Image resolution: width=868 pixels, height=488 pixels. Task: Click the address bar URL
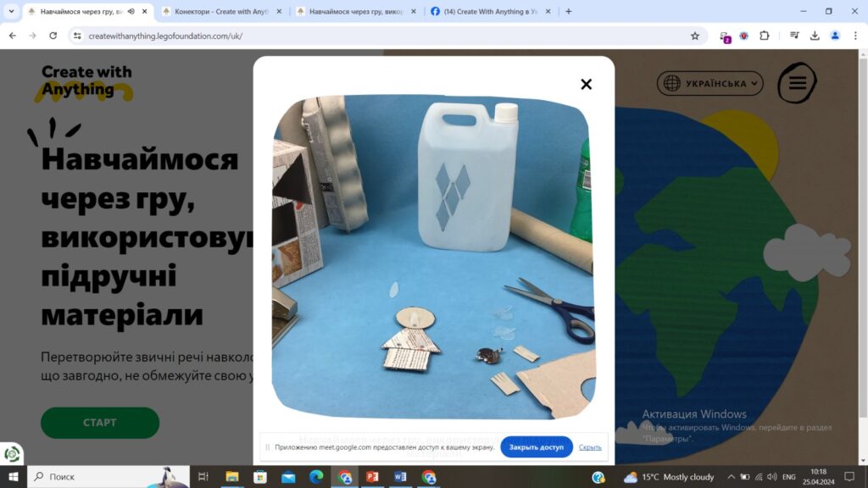tap(165, 36)
